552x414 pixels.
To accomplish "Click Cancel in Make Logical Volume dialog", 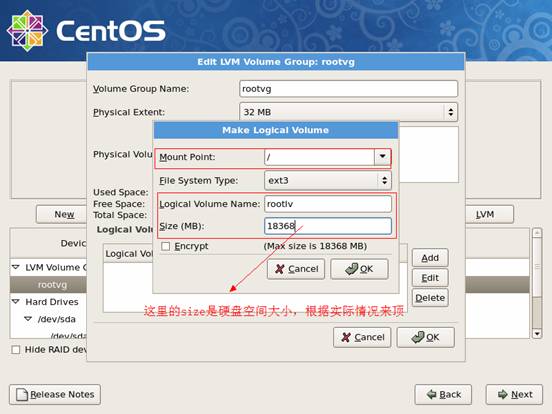I will (x=296, y=269).
